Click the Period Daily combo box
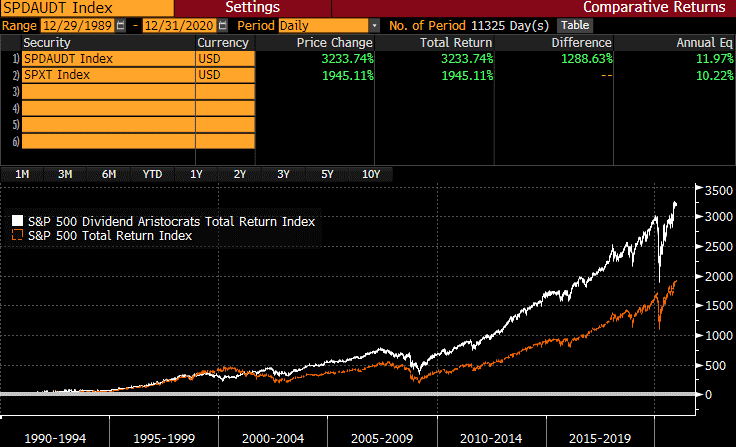Viewport: 736px width, 447px height. point(324,25)
